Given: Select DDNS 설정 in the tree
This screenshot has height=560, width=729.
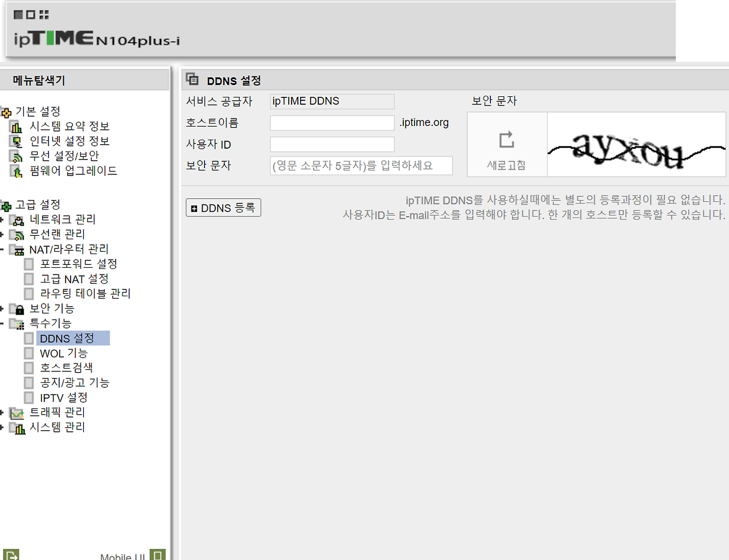Looking at the screenshot, I should [x=73, y=338].
